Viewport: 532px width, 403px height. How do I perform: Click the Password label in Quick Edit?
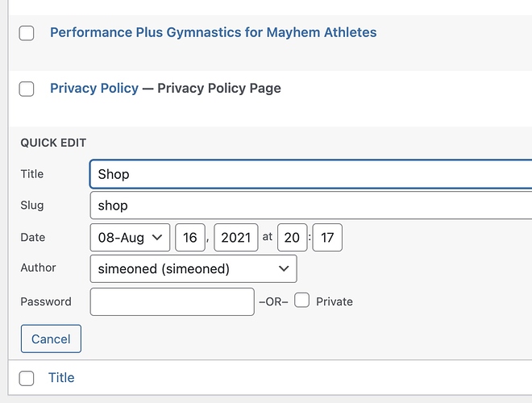click(x=46, y=301)
